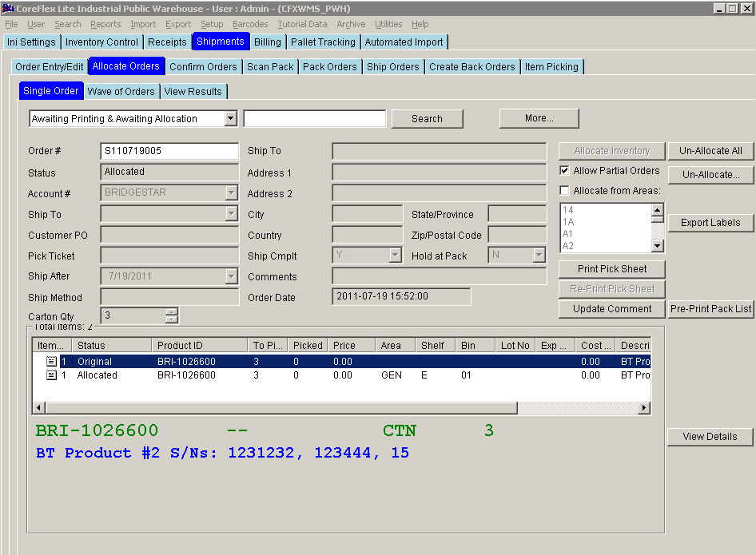
Task: Click the Pre-Print Pack List button
Action: pos(710,309)
